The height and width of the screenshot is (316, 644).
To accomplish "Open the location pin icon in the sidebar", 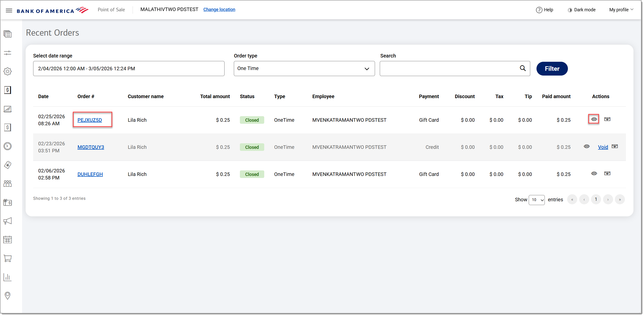I will [x=8, y=296].
